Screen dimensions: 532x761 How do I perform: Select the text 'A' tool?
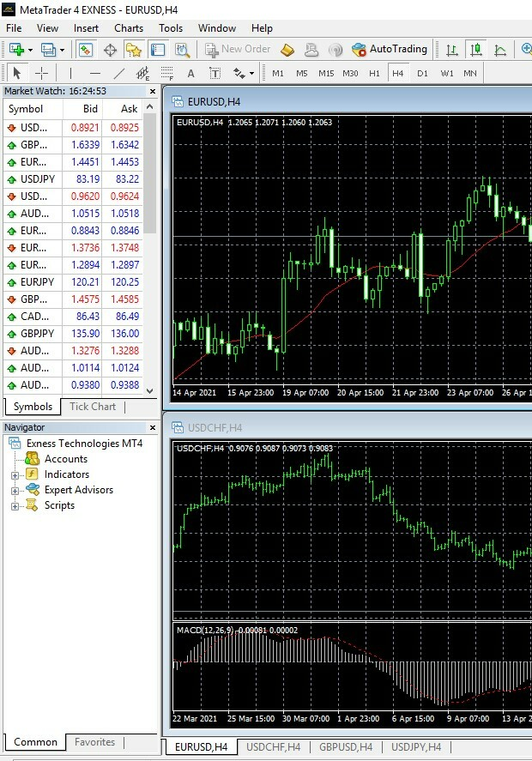[190, 74]
